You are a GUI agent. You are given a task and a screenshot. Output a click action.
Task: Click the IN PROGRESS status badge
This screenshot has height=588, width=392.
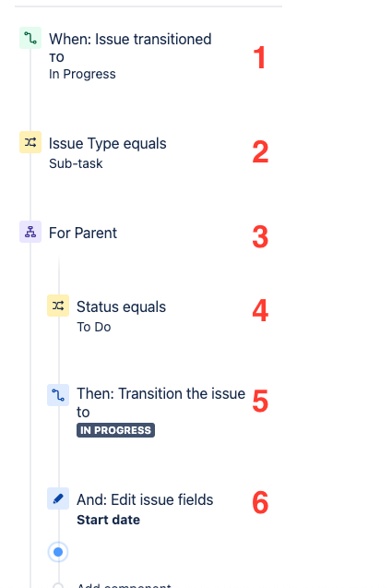click(x=115, y=430)
